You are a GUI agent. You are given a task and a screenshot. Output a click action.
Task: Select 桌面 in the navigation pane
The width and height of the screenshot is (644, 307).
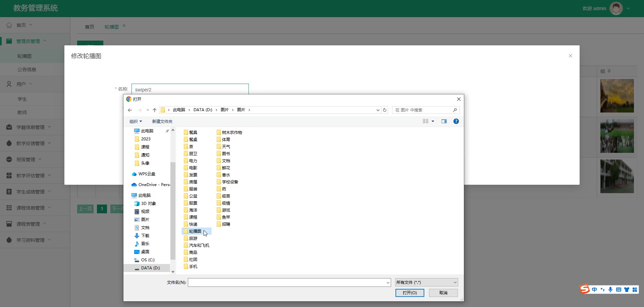pos(145,252)
